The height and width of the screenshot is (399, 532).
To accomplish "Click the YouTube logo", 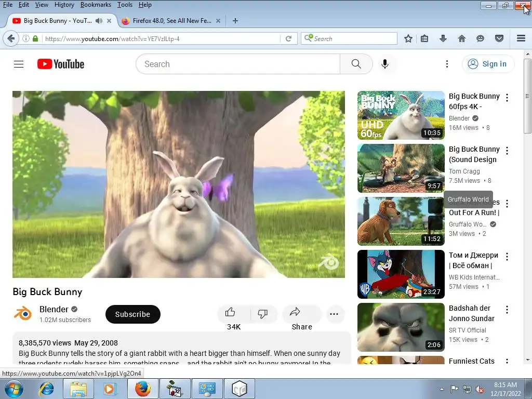I will point(61,64).
